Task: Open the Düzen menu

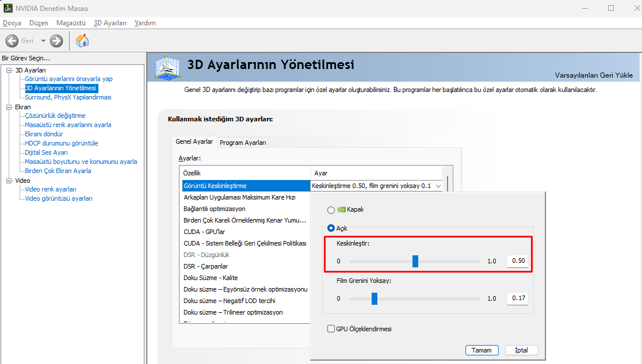Action: click(39, 23)
